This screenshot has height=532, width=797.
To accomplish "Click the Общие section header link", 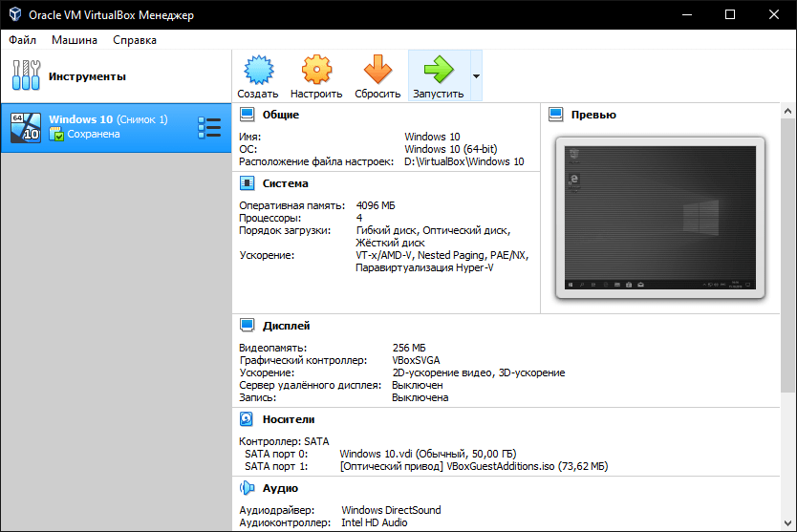I will click(x=280, y=115).
